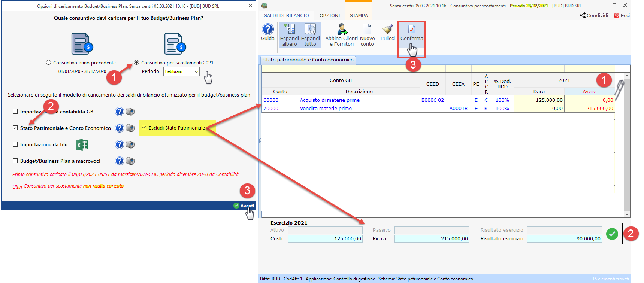Click Vendita materie prime description

click(326, 109)
